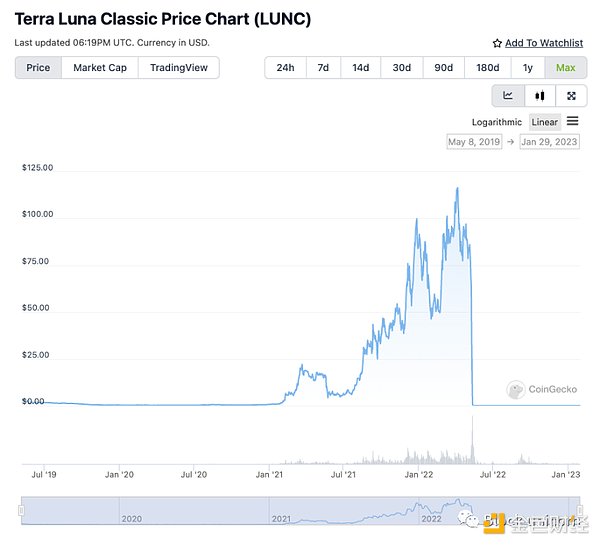
Task: Select the line chart view icon
Action: pyautogui.click(x=508, y=96)
